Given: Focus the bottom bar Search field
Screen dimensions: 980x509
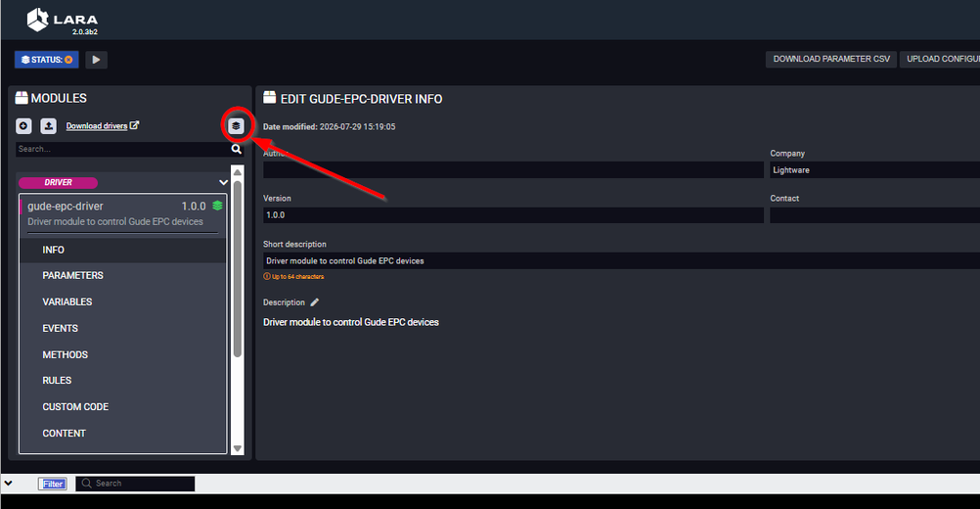Looking at the screenshot, I should click(136, 484).
